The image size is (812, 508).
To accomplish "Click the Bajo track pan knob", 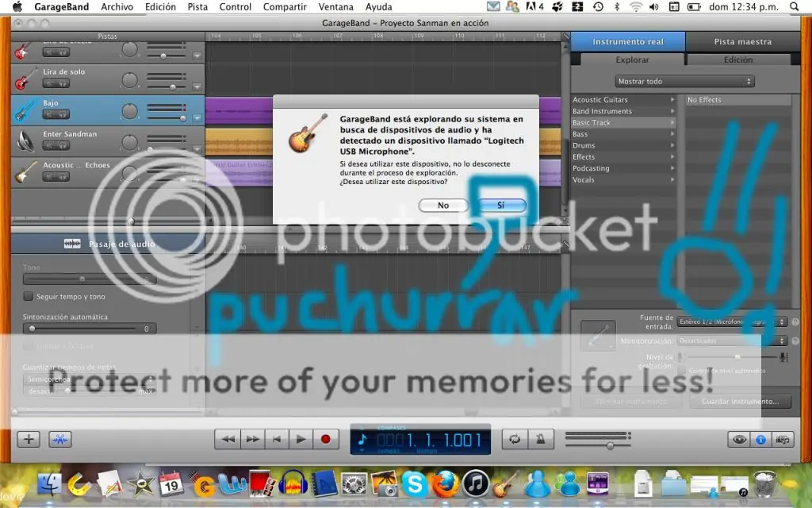I will [129, 111].
